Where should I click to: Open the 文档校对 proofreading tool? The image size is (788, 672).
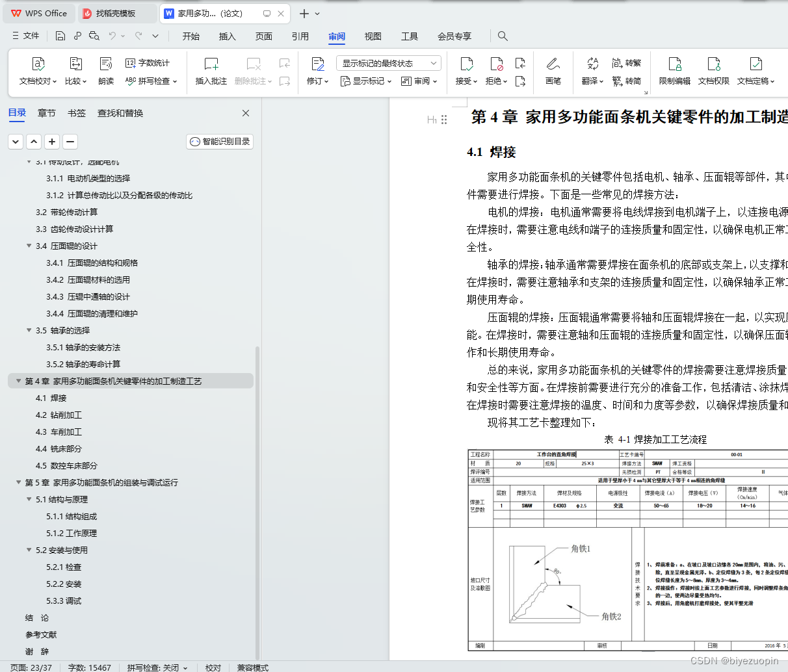pyautogui.click(x=38, y=71)
